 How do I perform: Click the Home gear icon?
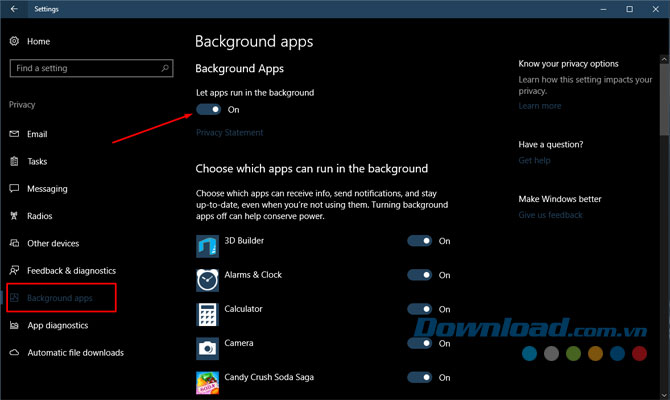(14, 41)
